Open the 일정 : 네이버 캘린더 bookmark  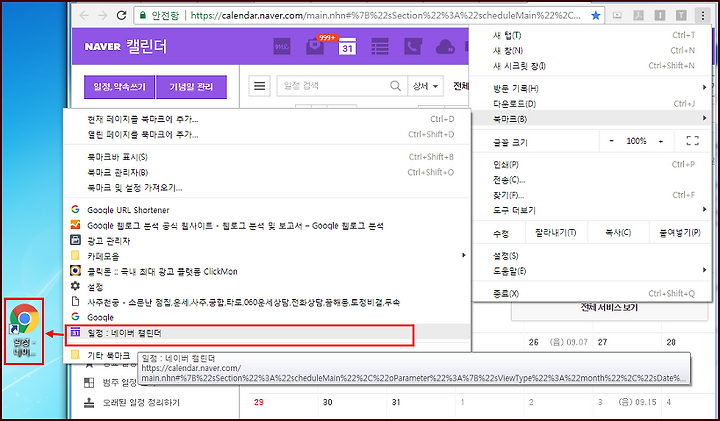point(267,333)
